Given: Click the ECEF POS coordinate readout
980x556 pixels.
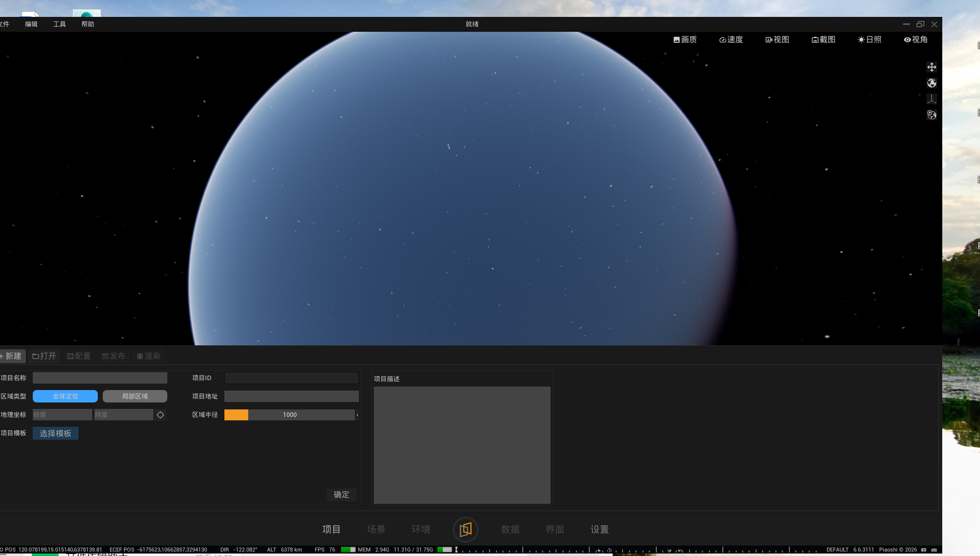Looking at the screenshot, I should (158, 550).
